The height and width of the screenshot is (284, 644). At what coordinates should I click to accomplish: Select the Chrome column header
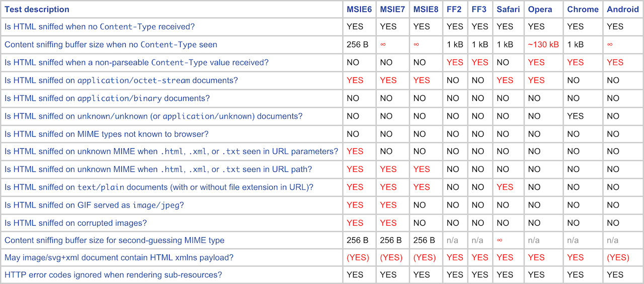pos(583,10)
